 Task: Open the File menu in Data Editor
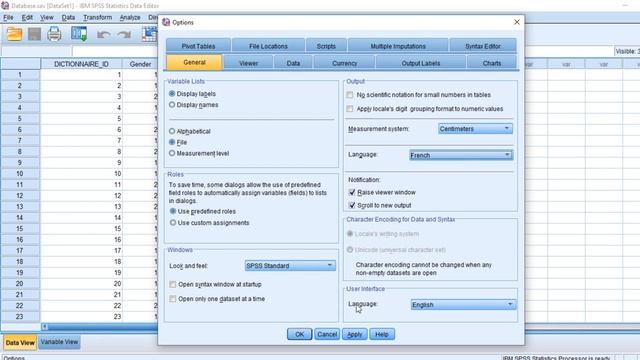coord(8,18)
